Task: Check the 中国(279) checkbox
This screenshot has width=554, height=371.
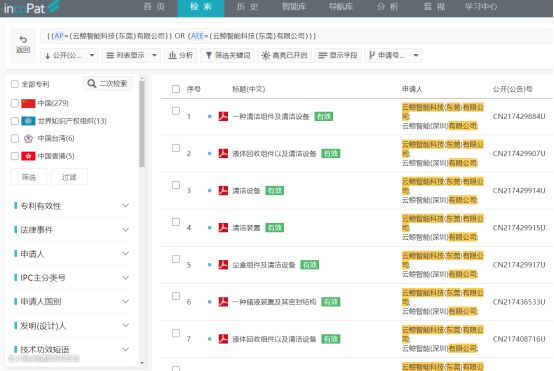Action: coord(15,103)
